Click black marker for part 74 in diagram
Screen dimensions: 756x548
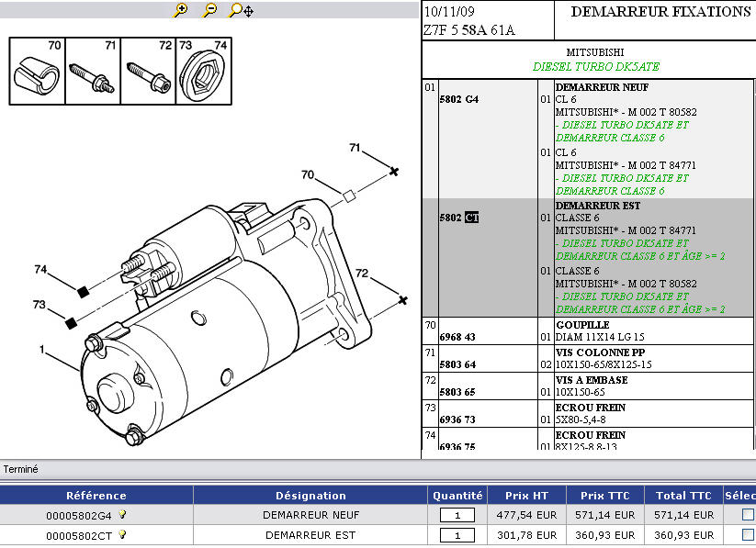(x=83, y=292)
